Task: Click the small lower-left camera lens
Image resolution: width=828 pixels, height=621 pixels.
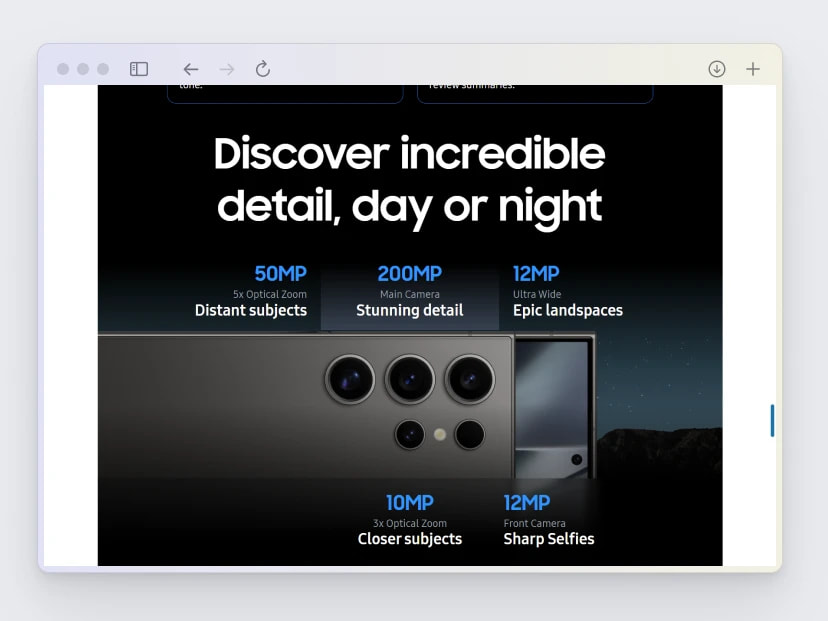Action: (410, 435)
